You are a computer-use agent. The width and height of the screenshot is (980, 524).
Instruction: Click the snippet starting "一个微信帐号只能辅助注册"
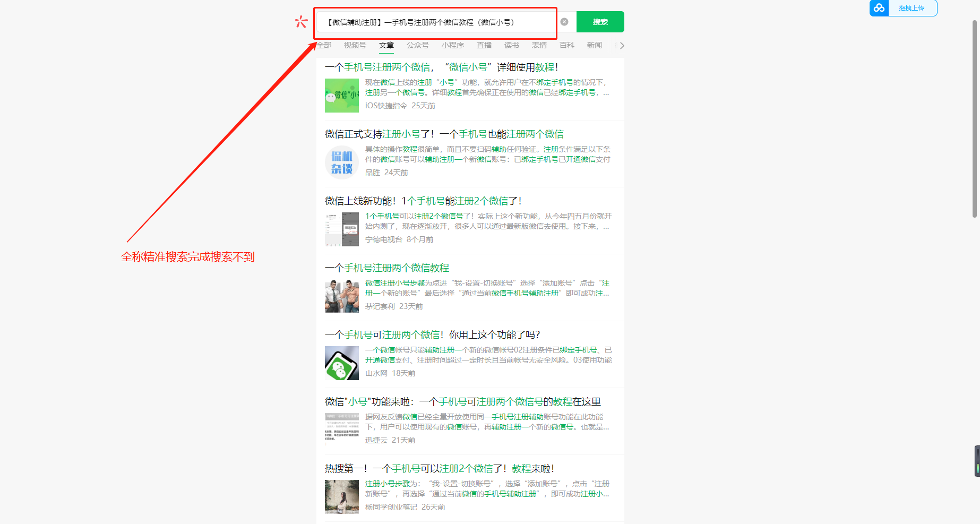(488, 355)
